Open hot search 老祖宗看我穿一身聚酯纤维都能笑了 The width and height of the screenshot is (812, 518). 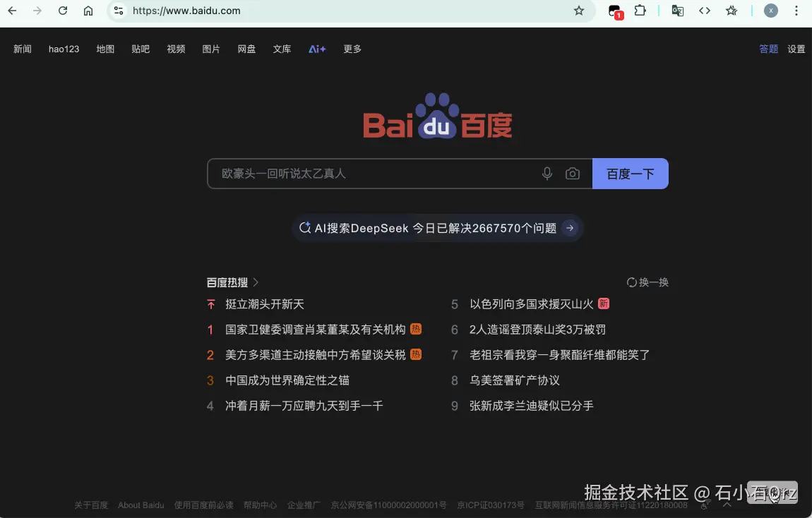point(559,354)
